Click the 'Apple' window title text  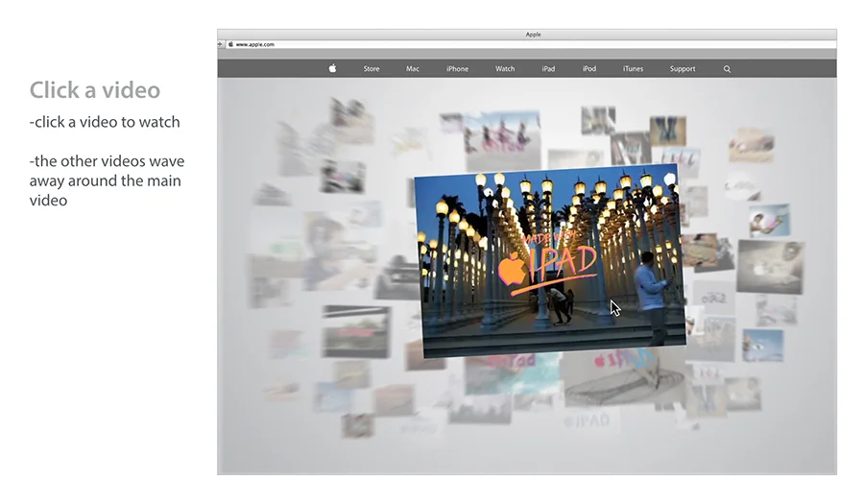533,35
